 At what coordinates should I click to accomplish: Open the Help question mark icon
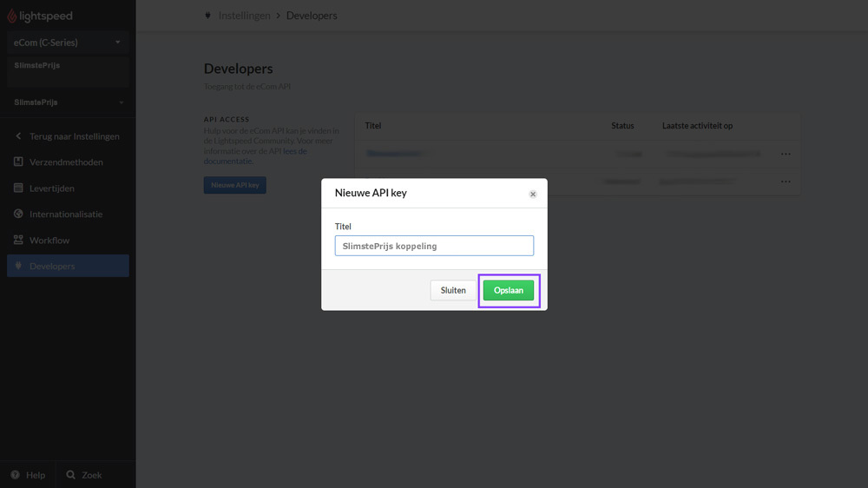click(x=15, y=475)
